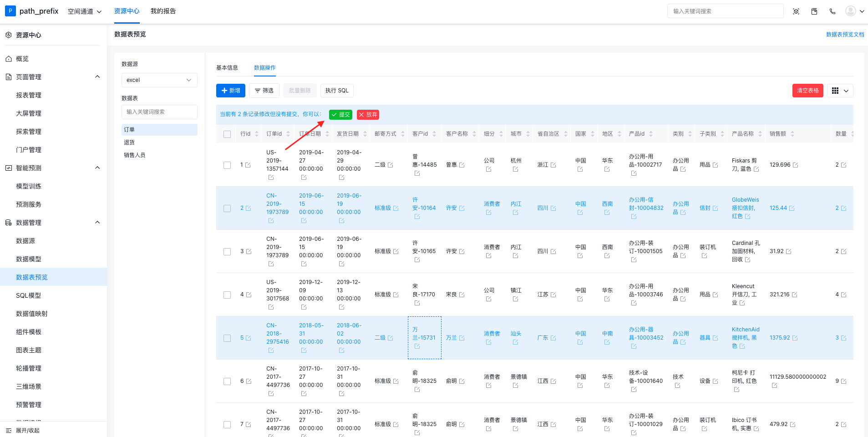Open the grid column-settings icon

pos(835,91)
